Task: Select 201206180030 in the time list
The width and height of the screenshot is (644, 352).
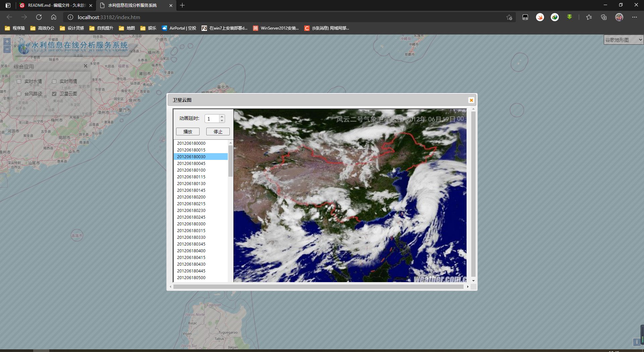Action: [201, 157]
